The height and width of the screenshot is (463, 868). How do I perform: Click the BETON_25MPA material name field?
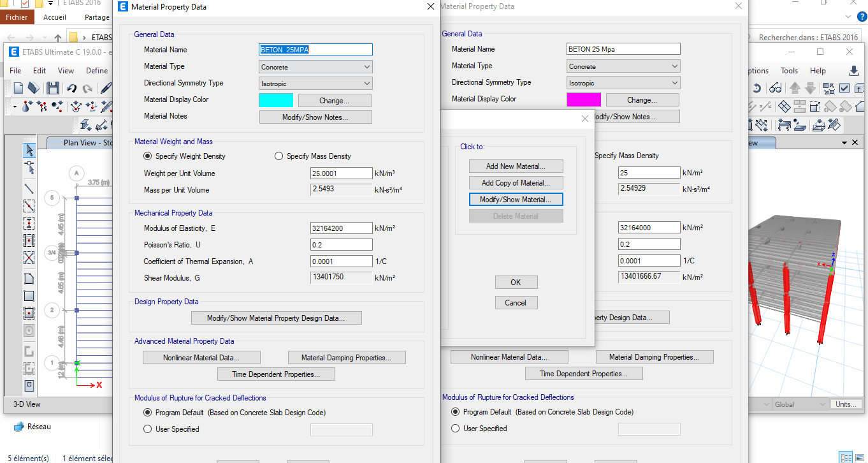[x=316, y=50]
